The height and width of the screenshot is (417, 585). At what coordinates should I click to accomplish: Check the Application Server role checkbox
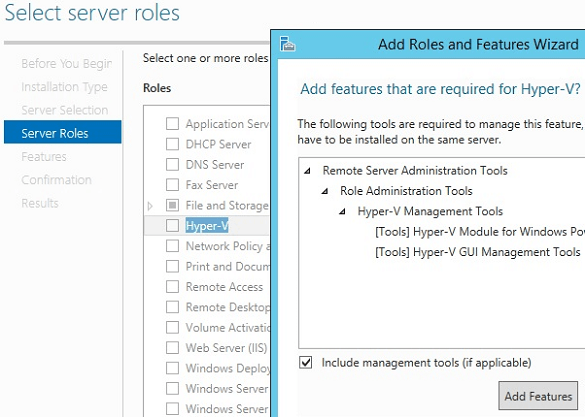172,124
